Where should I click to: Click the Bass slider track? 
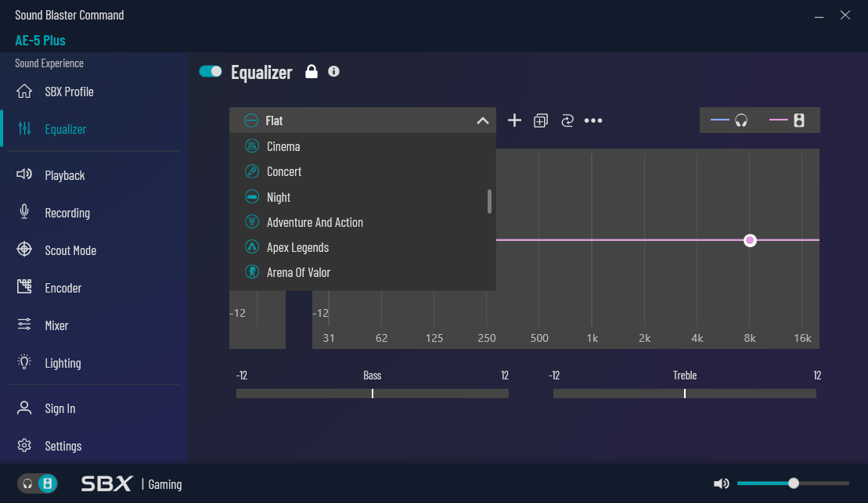coord(373,393)
